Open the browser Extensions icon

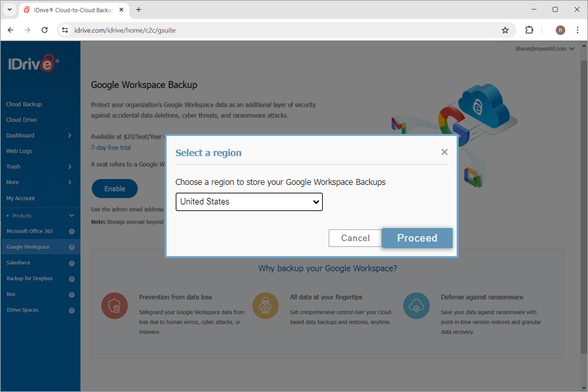529,30
